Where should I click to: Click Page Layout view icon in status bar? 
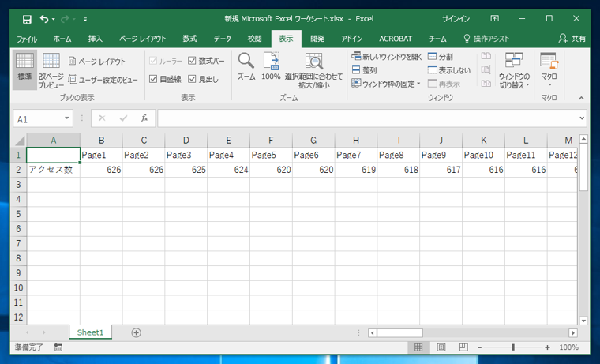click(441, 347)
